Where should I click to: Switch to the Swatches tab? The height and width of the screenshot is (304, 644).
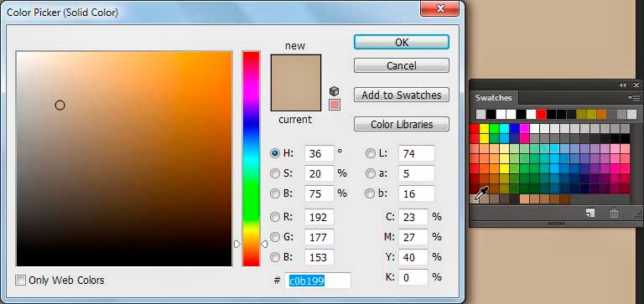click(493, 98)
